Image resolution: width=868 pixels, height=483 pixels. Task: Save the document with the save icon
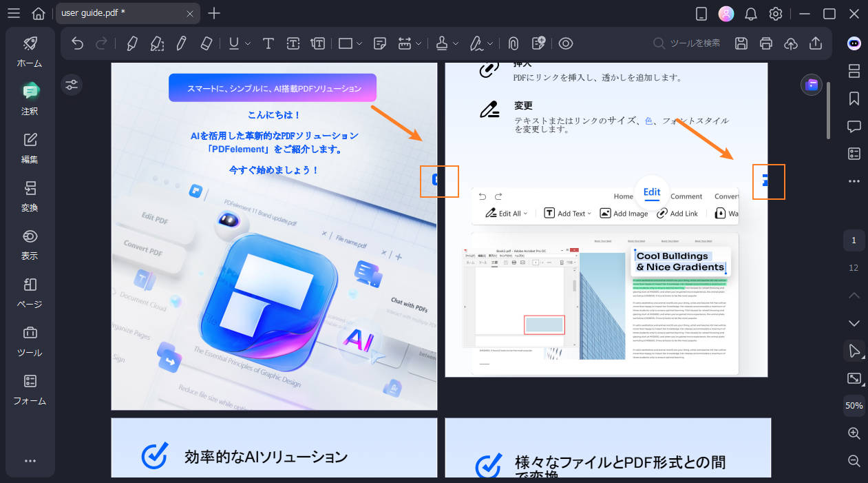741,43
